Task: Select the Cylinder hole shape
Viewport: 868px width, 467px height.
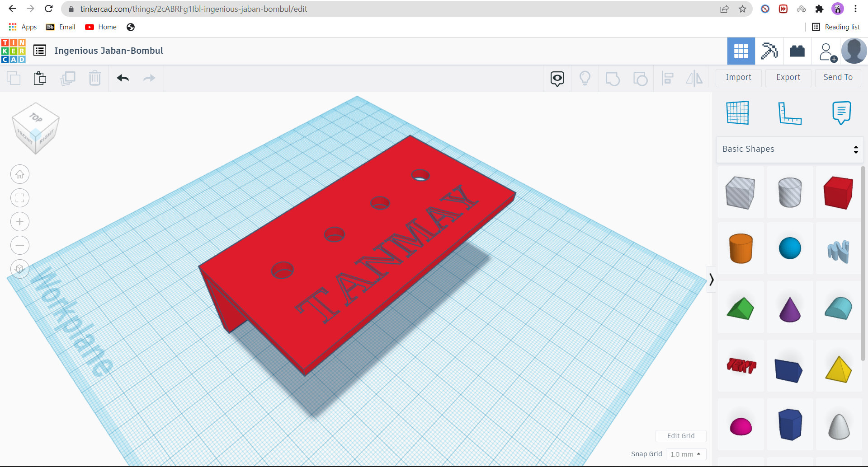Action: point(790,192)
